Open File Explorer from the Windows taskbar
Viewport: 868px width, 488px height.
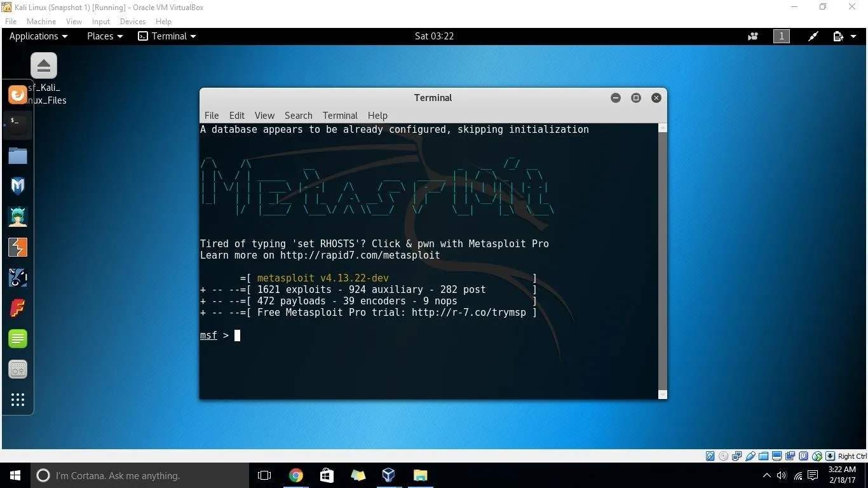tap(420, 475)
